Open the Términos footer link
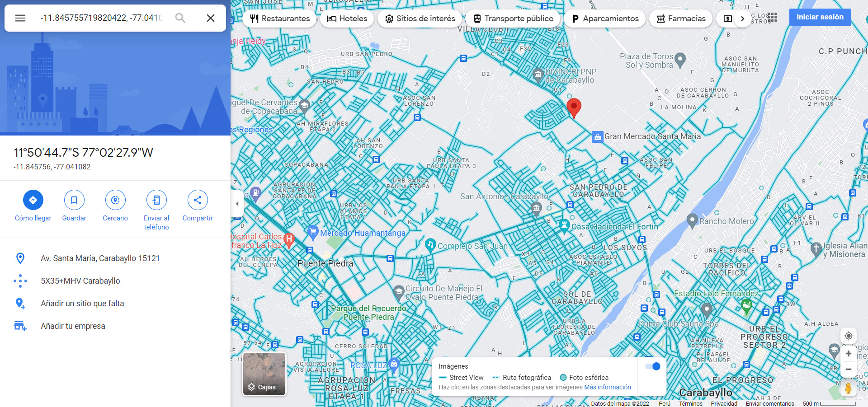 [690, 404]
